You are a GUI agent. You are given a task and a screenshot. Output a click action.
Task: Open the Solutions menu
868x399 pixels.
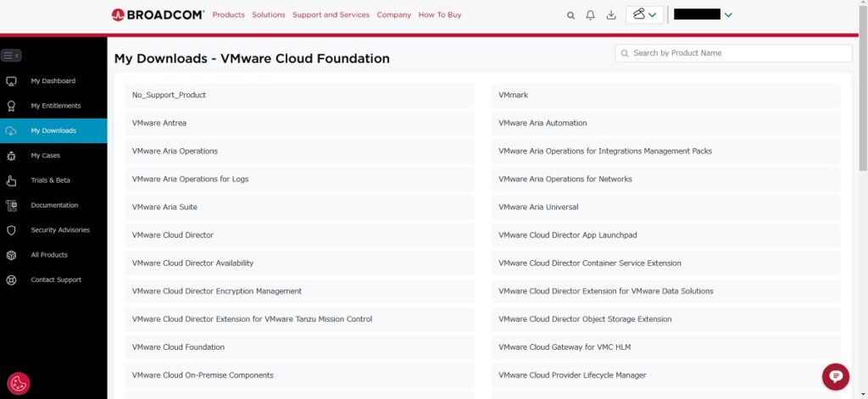269,15
